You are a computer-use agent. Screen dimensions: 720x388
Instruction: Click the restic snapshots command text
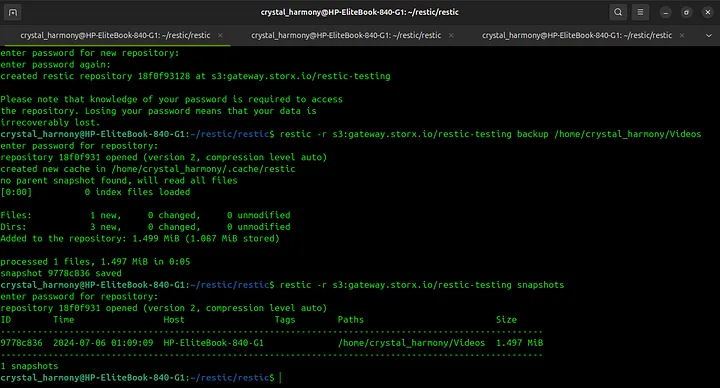[x=422, y=285]
